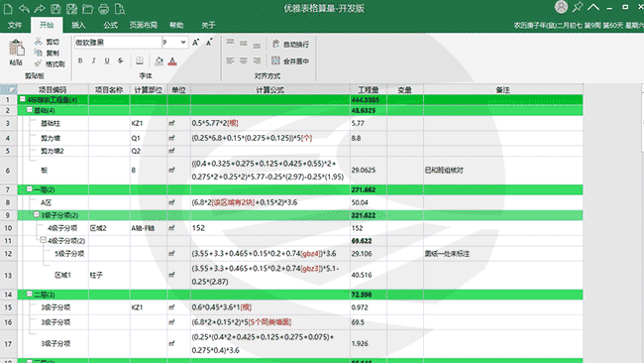Center text horizontally
This screenshot has width=644, height=363.
[244, 60]
